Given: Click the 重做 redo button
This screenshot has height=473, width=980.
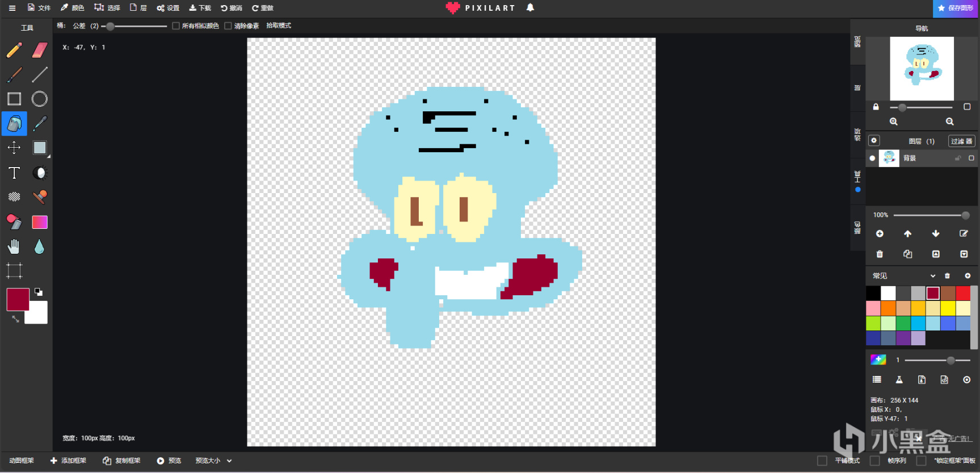Looking at the screenshot, I should pyautogui.click(x=263, y=8).
